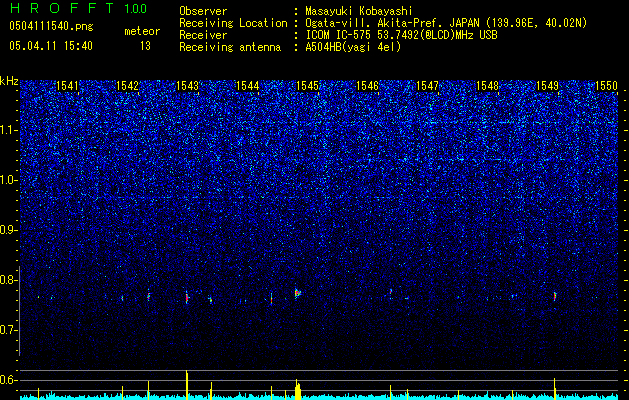Click the 1543 time axis label
The height and width of the screenshot is (400, 629).
point(187,85)
